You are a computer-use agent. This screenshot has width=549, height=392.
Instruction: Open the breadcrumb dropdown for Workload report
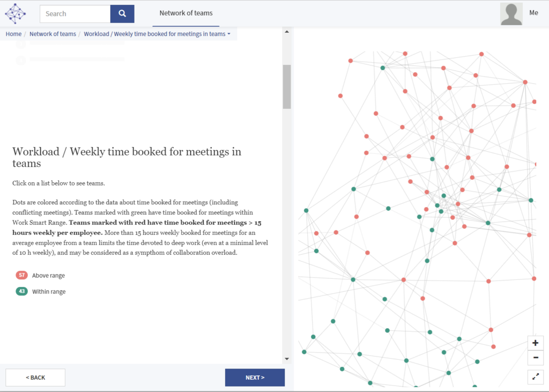click(229, 33)
